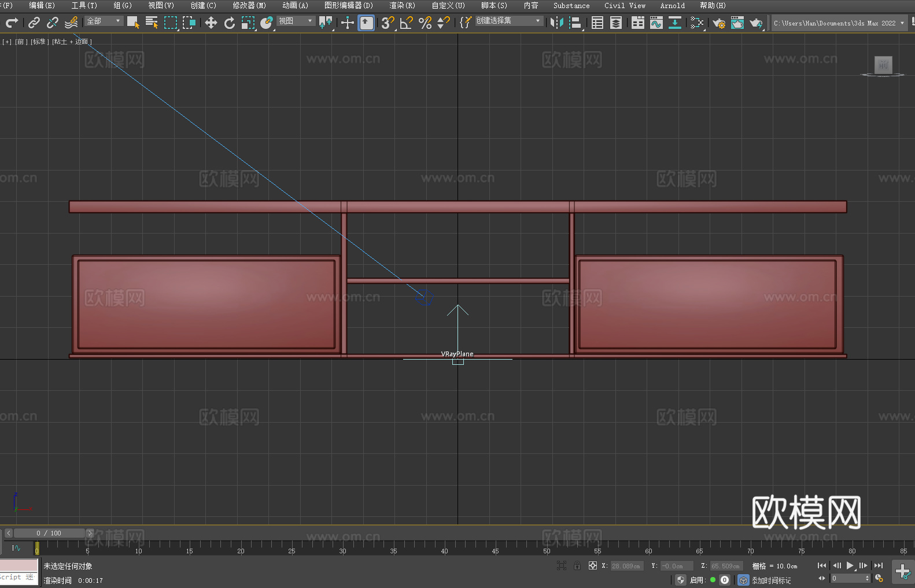Viewport: 915px width, 588px height.
Task: Click the ViewCube front face
Action: tap(883, 65)
